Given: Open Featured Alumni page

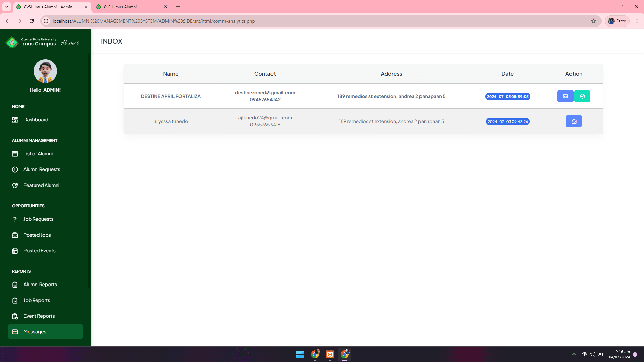Looking at the screenshot, I should tap(45, 185).
